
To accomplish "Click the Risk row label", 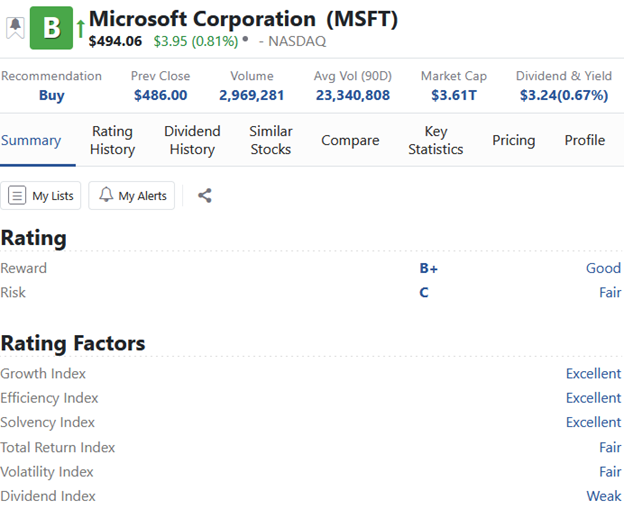I will 13,293.
